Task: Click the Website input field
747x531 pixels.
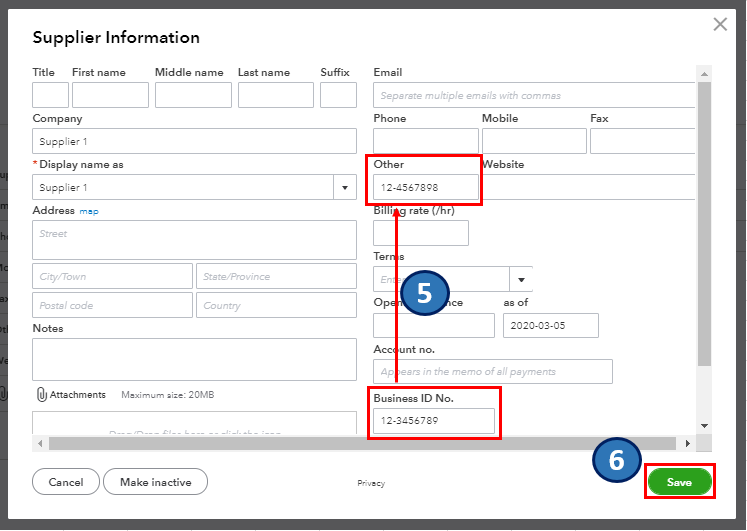Action: 588,187
